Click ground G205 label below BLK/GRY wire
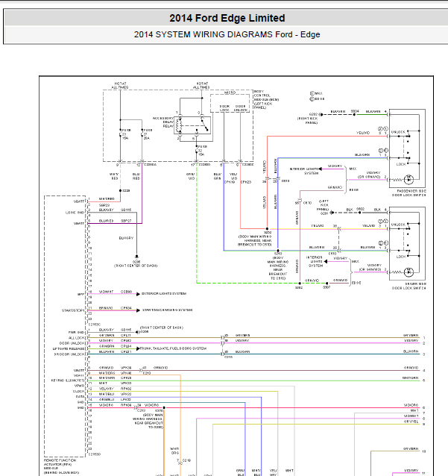Image resolution: width=448 pixels, height=476 pixels. pyautogui.click(x=136, y=262)
